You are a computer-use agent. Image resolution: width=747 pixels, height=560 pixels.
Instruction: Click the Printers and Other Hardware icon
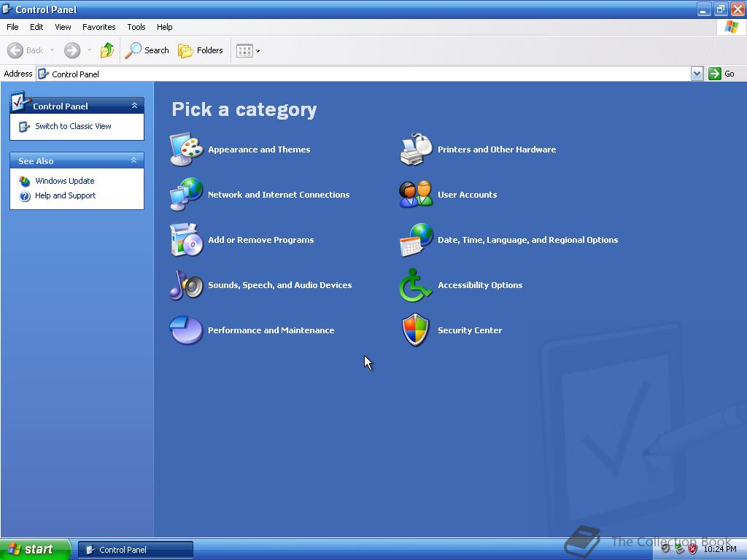[x=416, y=149]
